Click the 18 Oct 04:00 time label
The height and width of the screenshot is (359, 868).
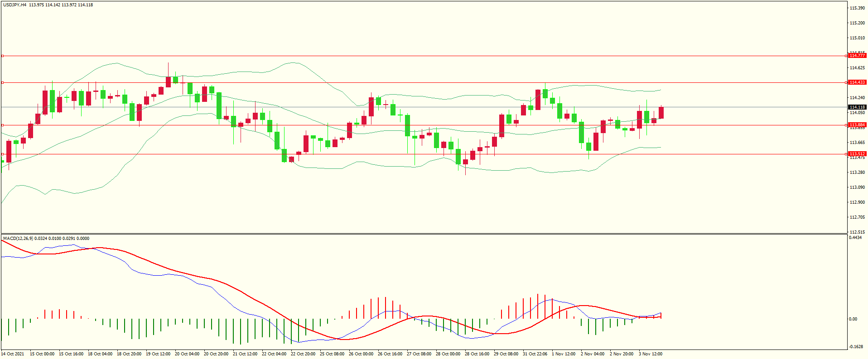click(x=100, y=354)
